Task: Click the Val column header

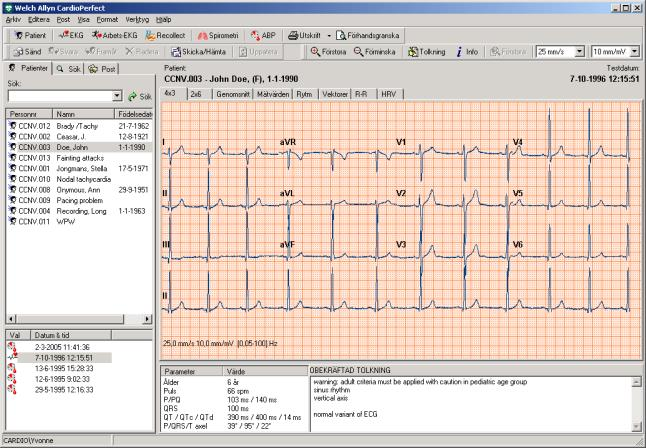Action: tap(19, 335)
